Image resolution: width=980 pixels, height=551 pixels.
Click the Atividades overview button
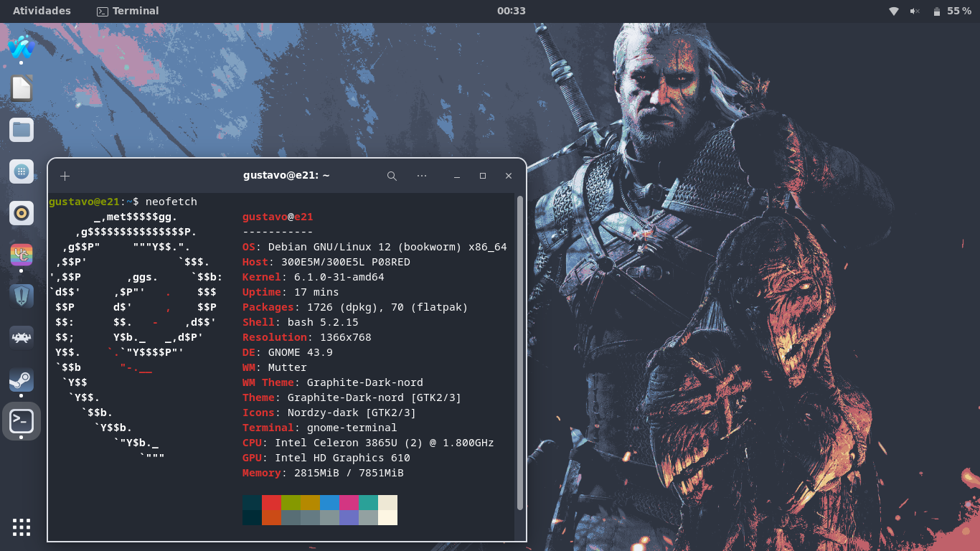pos(42,11)
